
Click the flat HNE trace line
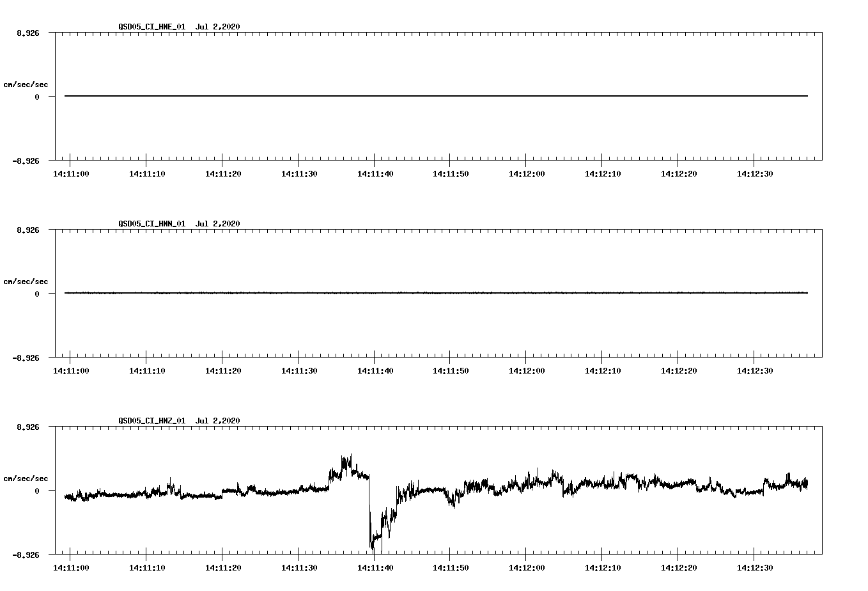point(436,96)
